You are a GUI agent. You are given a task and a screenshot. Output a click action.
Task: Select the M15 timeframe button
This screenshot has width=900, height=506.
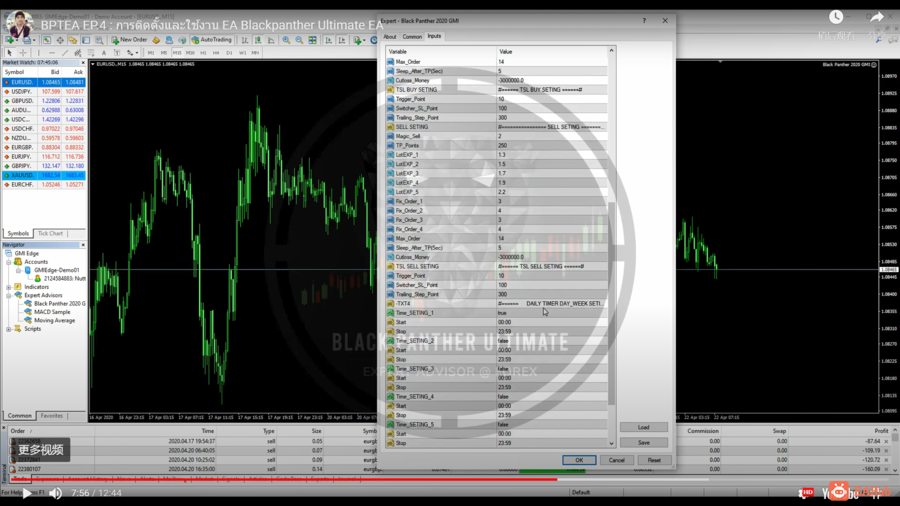[x=177, y=53]
